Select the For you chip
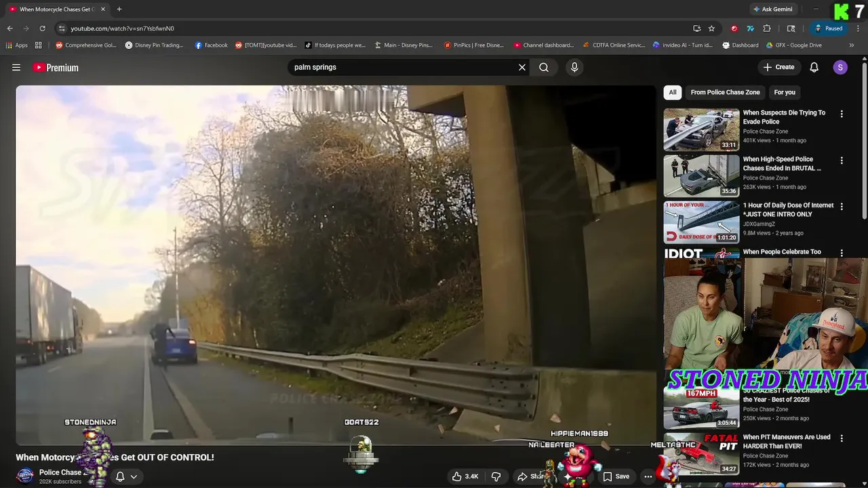Screen dimensions: 868x488 (785, 92)
